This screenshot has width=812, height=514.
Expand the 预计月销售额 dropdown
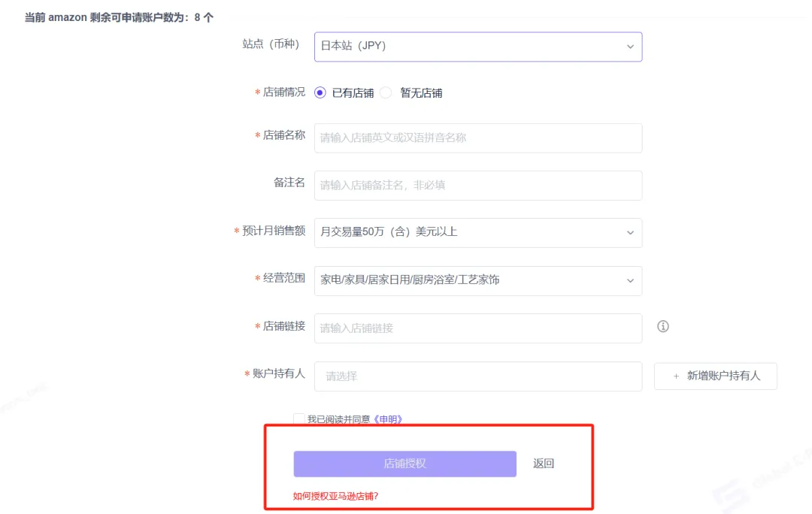click(478, 232)
